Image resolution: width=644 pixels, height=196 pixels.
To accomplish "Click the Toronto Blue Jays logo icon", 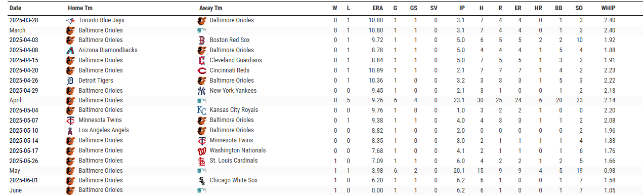I will [x=70, y=21].
